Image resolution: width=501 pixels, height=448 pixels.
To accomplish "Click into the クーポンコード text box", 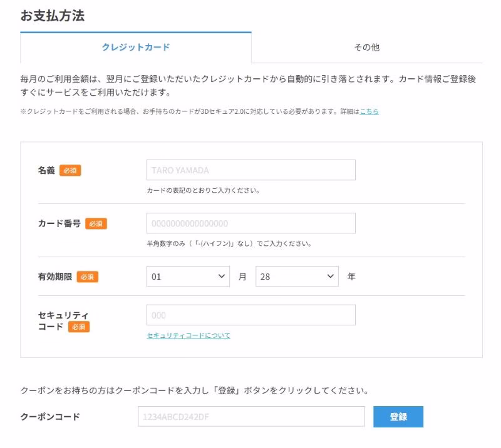I will click(251, 417).
